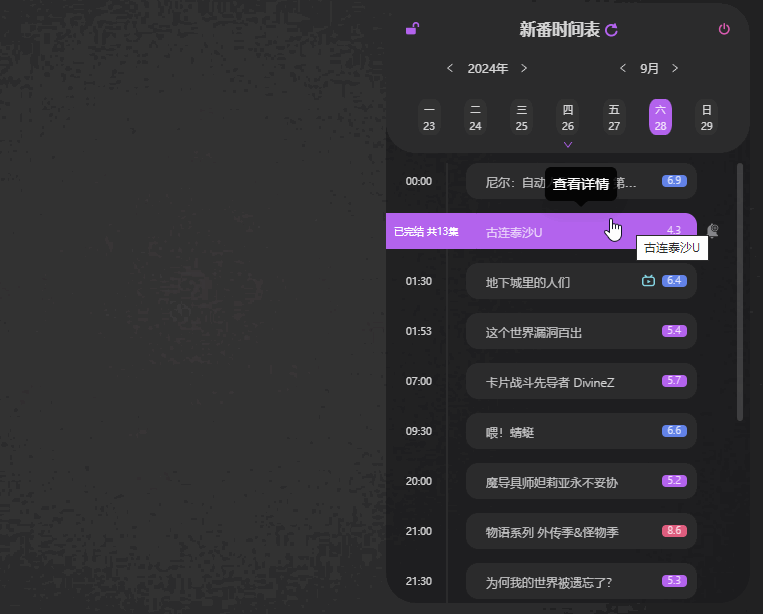Image resolution: width=763 pixels, height=614 pixels.
Task: Click the 6.9 rating badge
Action: tap(674, 181)
